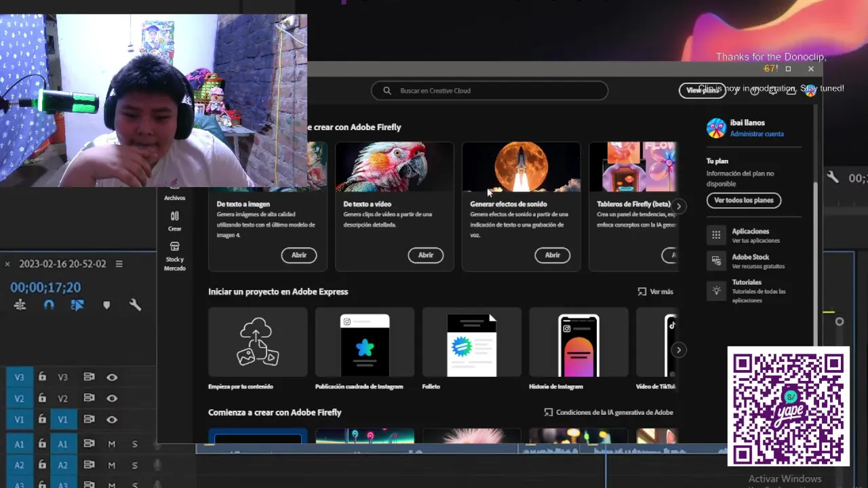Open Stock y Mercado in Creative Cloud sidebar
The height and width of the screenshot is (488, 868).
pyautogui.click(x=174, y=256)
